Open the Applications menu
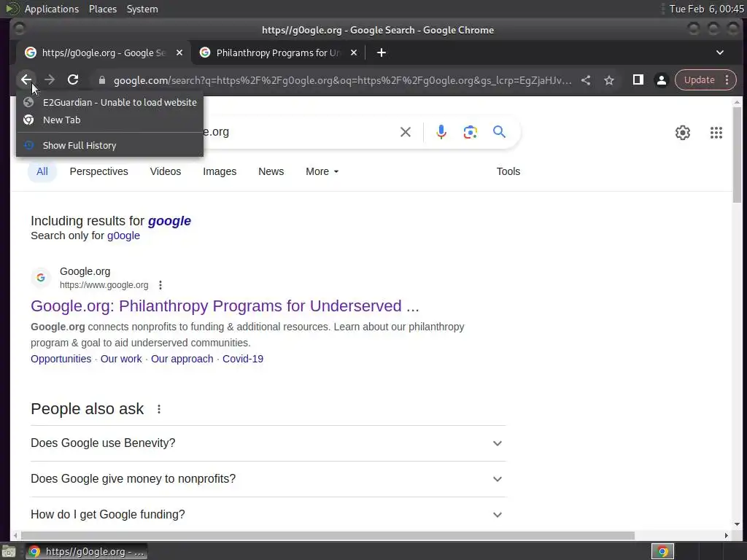 (x=52, y=9)
